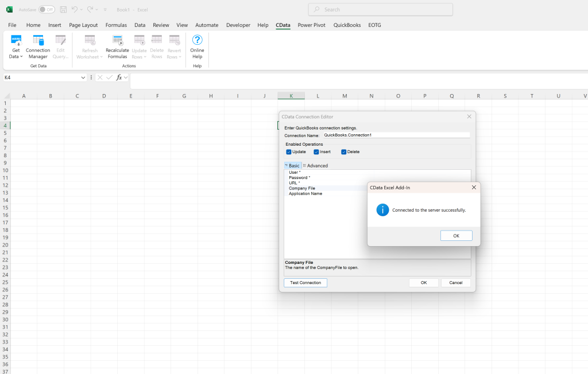Viewport: 588px width, 374px height.
Task: Select row 4 header
Action: tap(5, 126)
